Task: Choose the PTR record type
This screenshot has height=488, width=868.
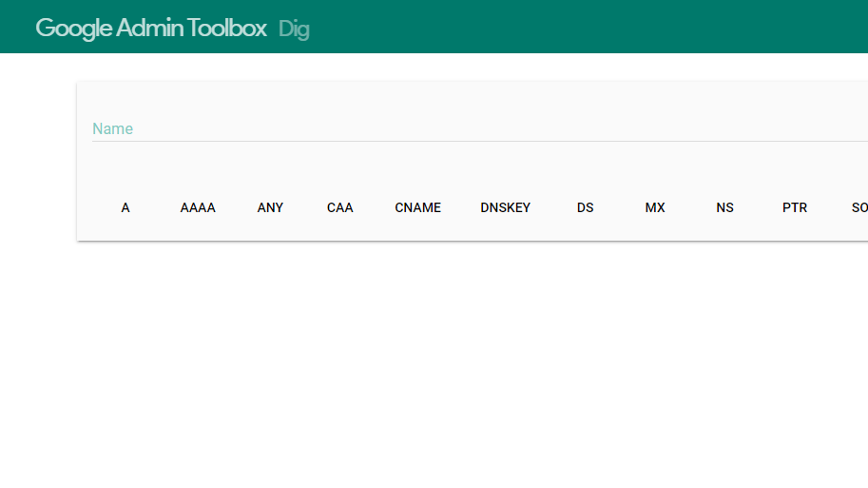Action: point(795,207)
